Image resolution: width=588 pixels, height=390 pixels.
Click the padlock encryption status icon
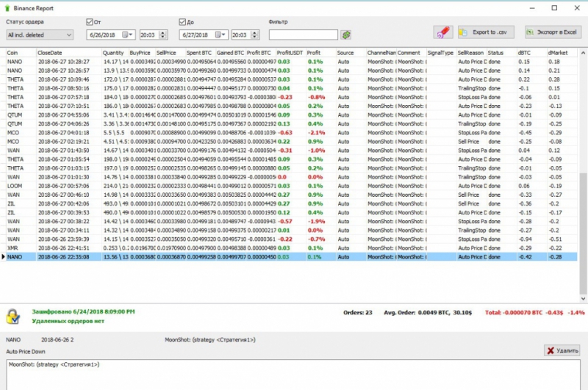(13, 317)
